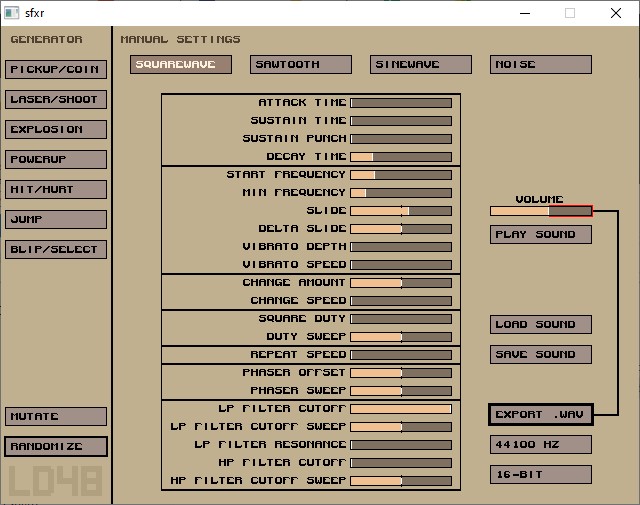This screenshot has height=505, width=640.
Task: Set the Vibrato Depth slider
Action: (401, 247)
